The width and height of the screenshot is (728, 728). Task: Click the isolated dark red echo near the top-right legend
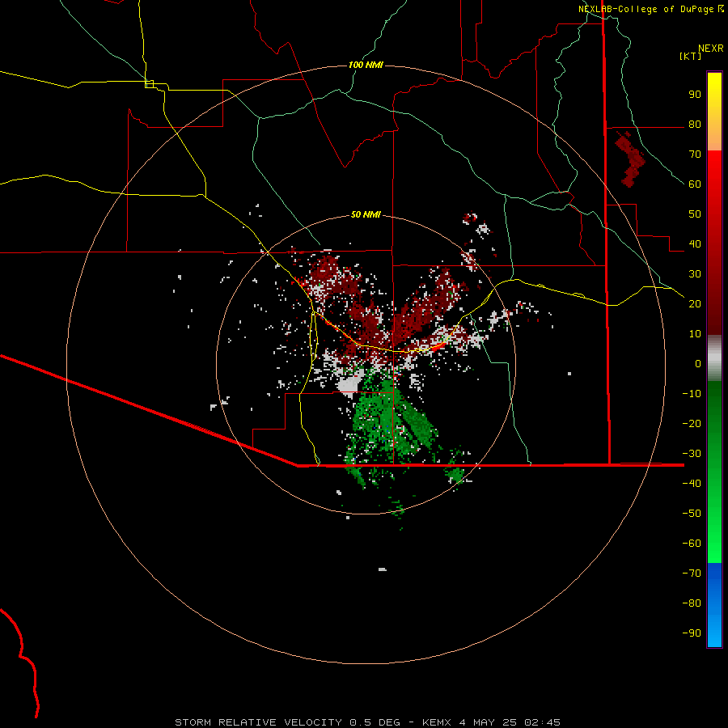coord(630,159)
